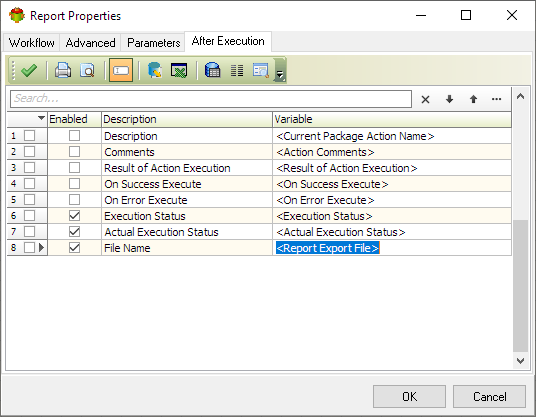Viewport: 536px width, 417px height.
Task: Open the grid header selector dropdown triangle
Action: pyautogui.click(x=41, y=118)
